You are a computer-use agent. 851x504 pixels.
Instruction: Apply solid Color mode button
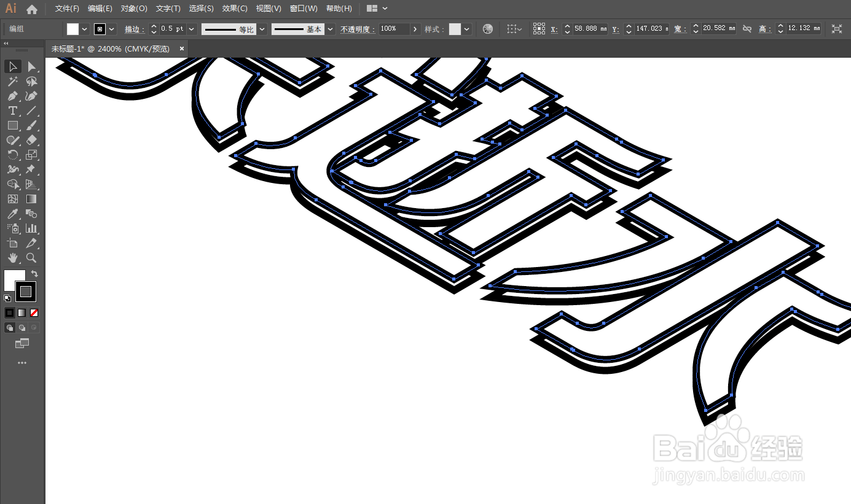click(10, 312)
